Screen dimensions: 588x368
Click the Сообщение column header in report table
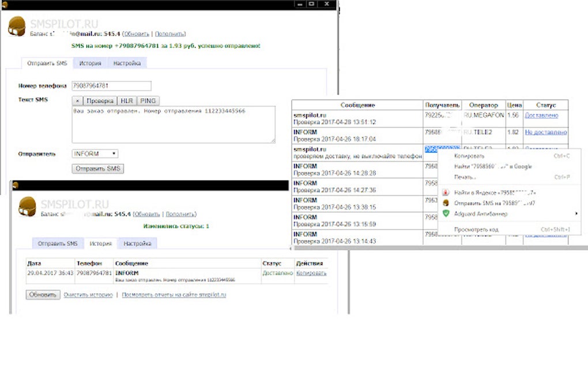pos(357,105)
